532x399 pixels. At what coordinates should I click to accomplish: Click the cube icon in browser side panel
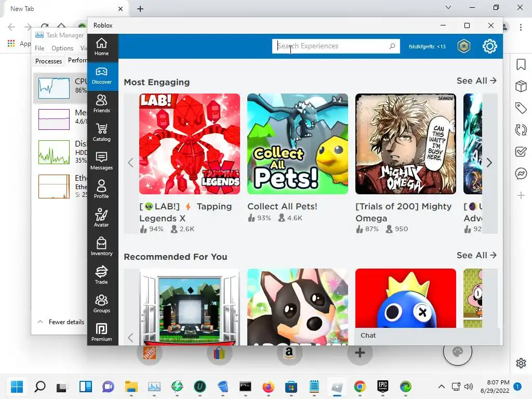[521, 86]
